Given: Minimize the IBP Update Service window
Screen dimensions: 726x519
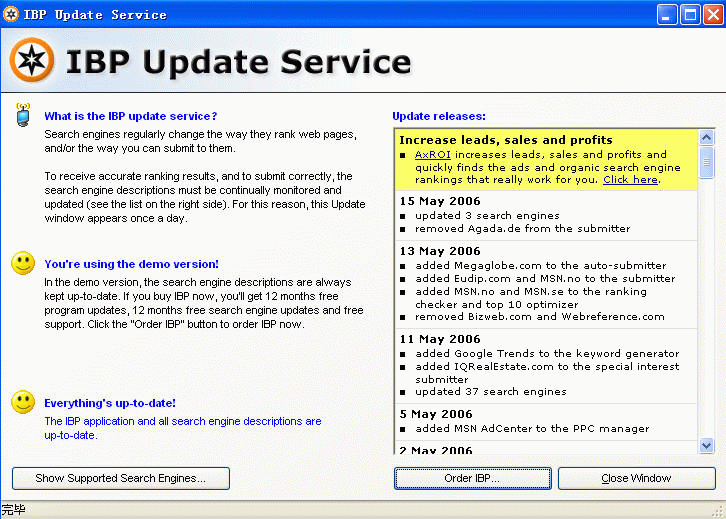Looking at the screenshot, I should pos(667,15).
